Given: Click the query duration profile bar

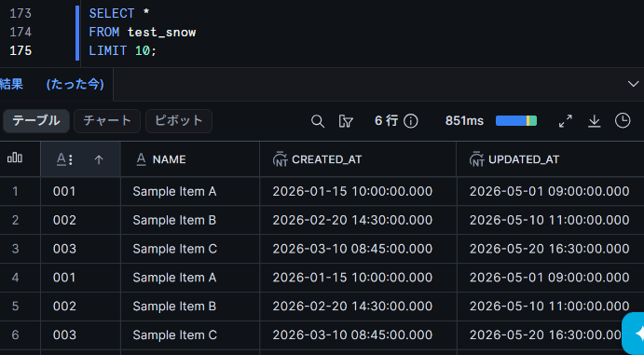Looking at the screenshot, I should pos(516,120).
